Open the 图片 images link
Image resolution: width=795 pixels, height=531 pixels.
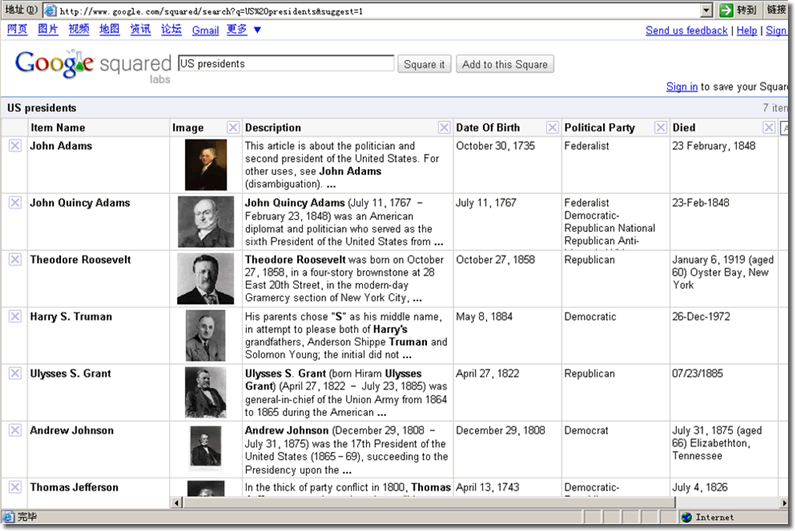[x=48, y=30]
